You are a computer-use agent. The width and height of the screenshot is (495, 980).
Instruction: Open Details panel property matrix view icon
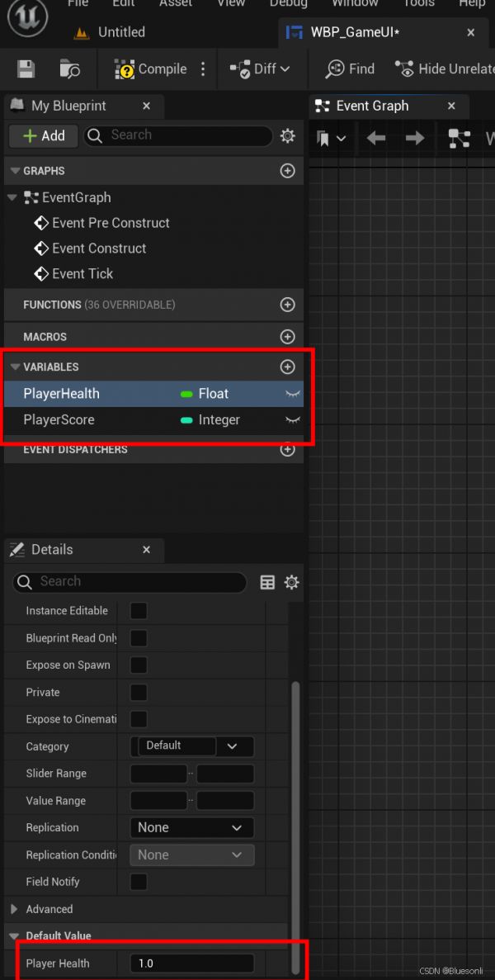[267, 582]
